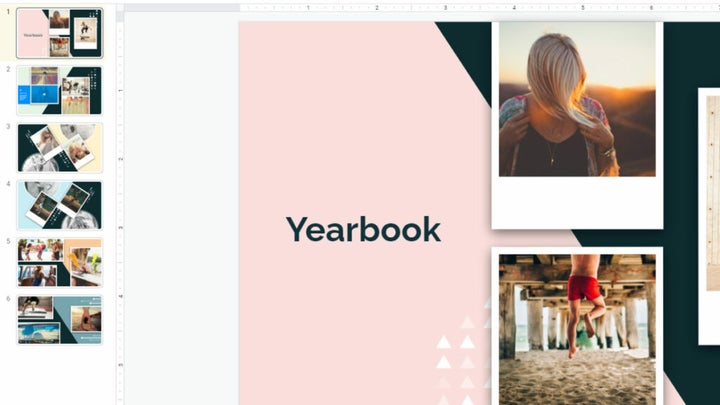Select the blonde woman sunset photo
This screenshot has height=405, width=720.
[x=577, y=98]
